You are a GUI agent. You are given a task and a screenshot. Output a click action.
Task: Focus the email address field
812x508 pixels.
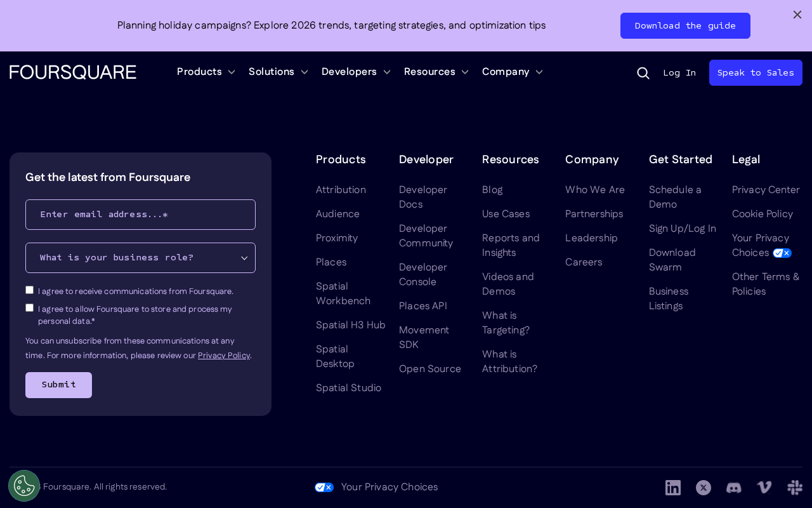[140, 215]
